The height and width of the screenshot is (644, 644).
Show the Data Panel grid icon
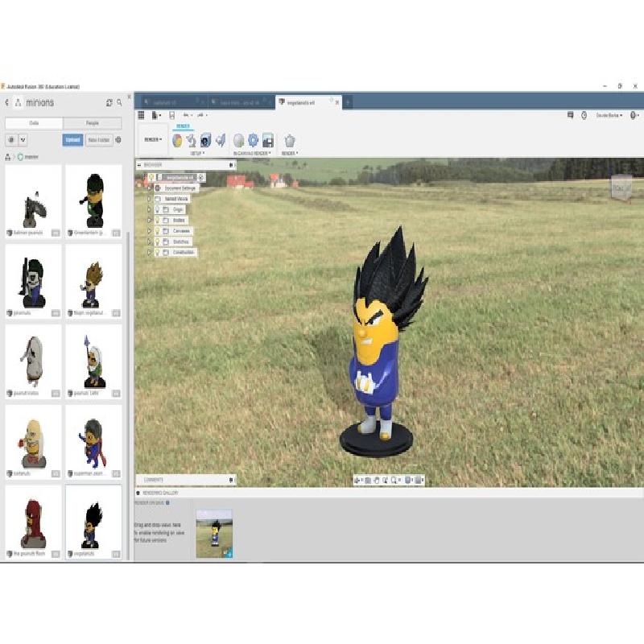[141, 115]
